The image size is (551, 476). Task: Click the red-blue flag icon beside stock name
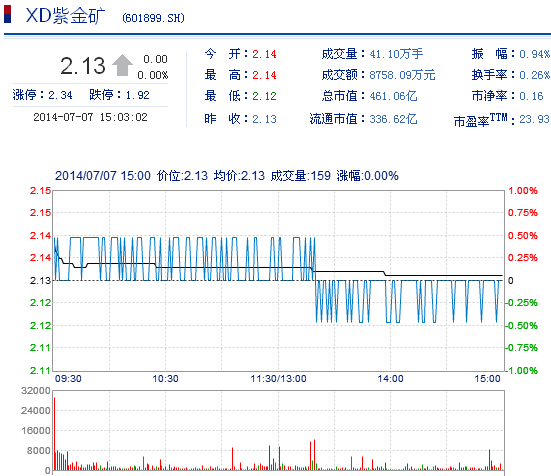click(x=7, y=14)
